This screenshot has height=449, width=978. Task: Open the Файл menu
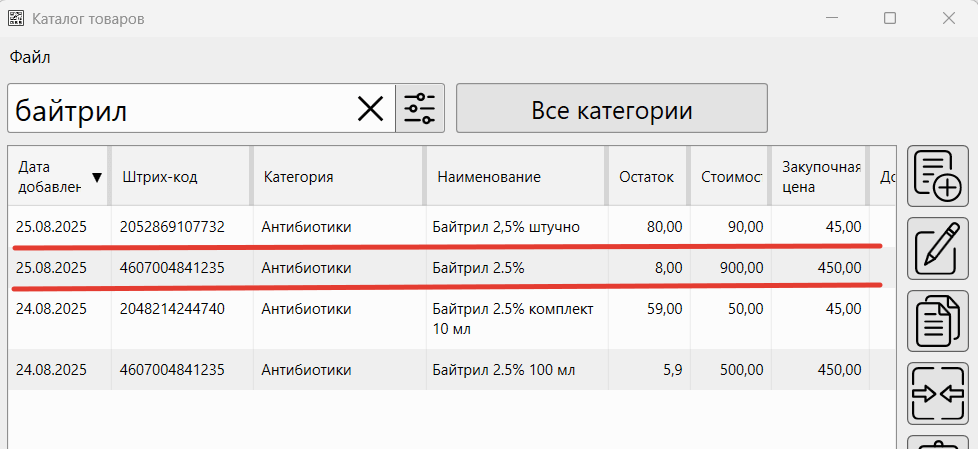[x=30, y=57]
